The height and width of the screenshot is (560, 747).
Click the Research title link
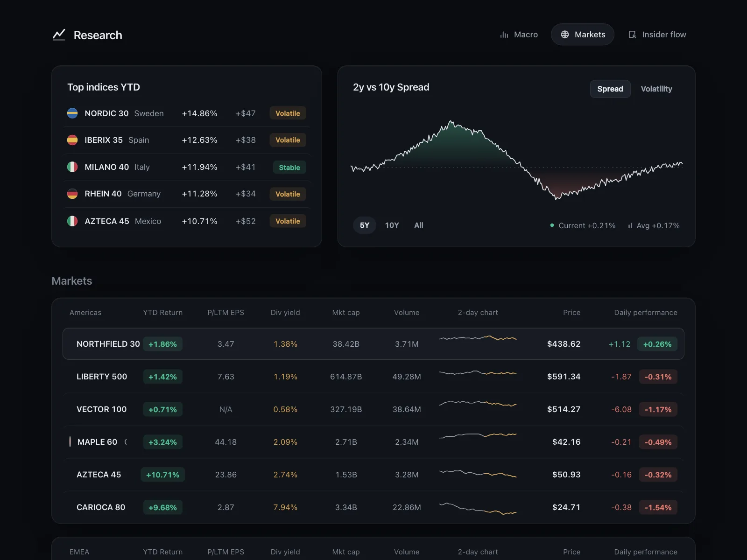[98, 35]
